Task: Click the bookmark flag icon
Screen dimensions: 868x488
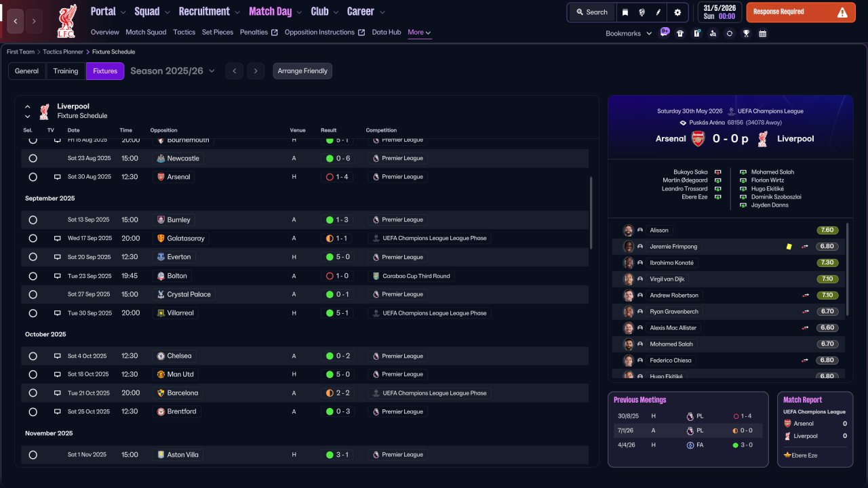Action: [625, 12]
